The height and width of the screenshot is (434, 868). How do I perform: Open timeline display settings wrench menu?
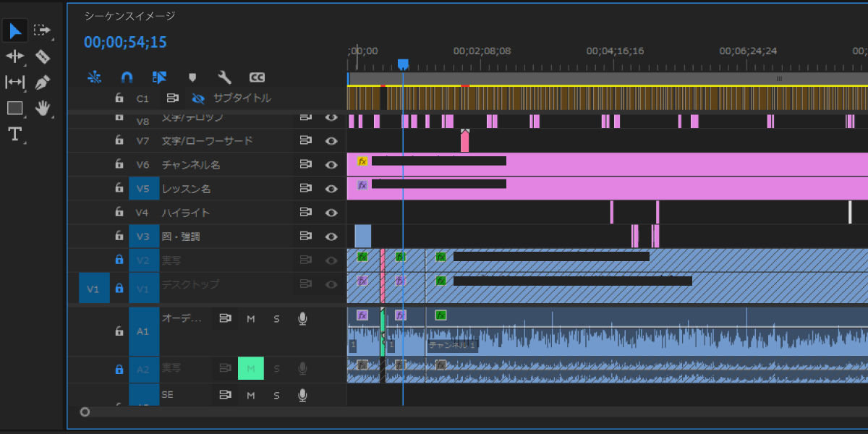[224, 77]
